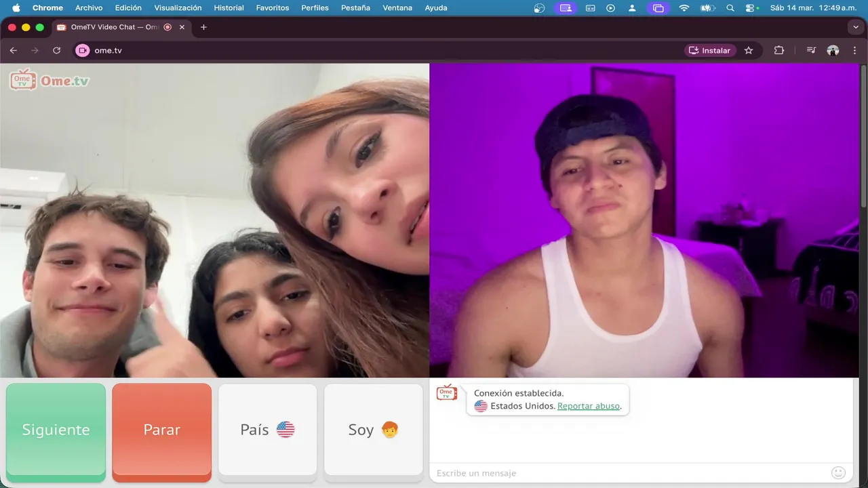868x488 pixels.
Task: Open the media controls icon
Action: tap(811, 50)
